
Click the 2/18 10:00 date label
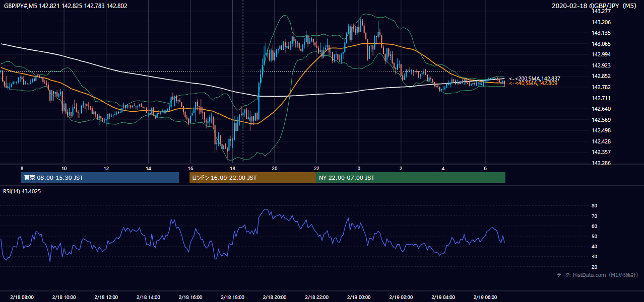pyautogui.click(x=64, y=297)
